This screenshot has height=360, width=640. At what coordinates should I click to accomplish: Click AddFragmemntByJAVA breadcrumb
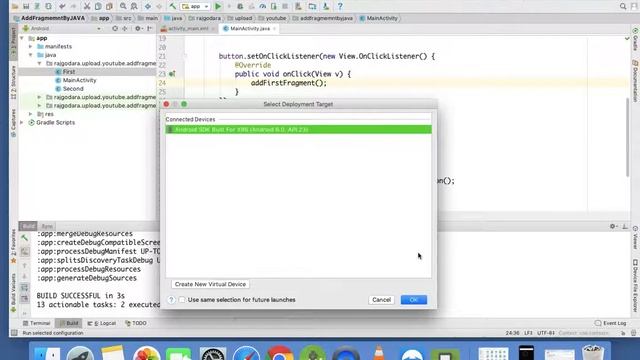pyautogui.click(x=49, y=18)
